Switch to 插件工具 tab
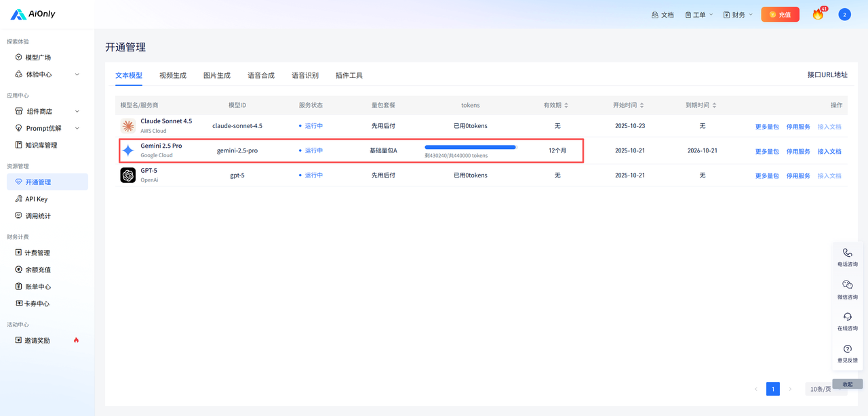868x416 pixels. (349, 75)
